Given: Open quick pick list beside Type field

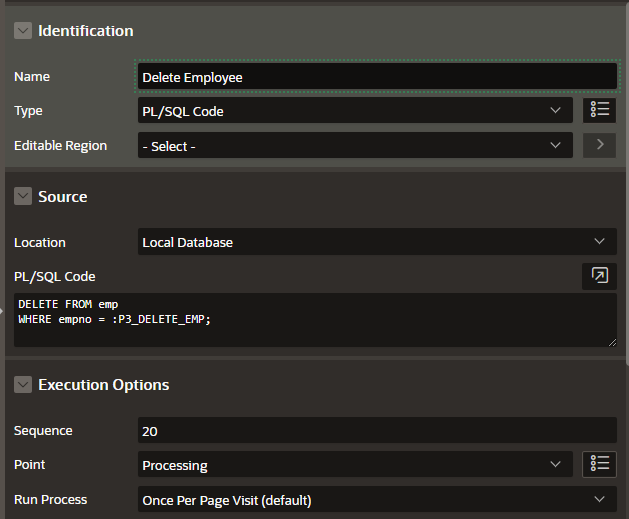Looking at the screenshot, I should pos(599,110).
